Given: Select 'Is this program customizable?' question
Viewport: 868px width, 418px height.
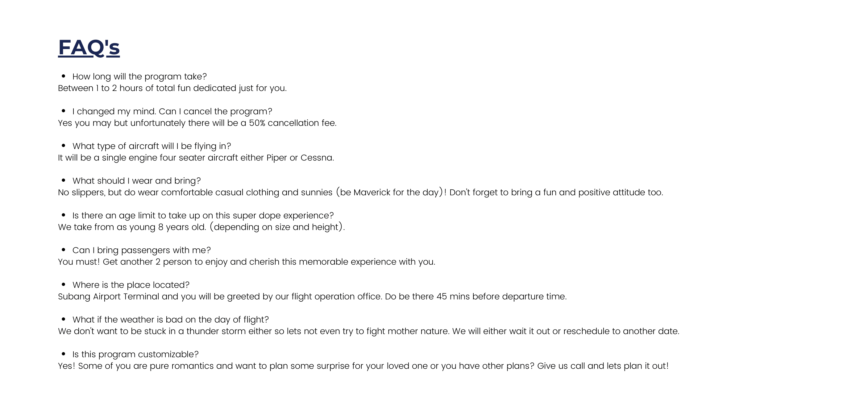Looking at the screenshot, I should tap(135, 354).
